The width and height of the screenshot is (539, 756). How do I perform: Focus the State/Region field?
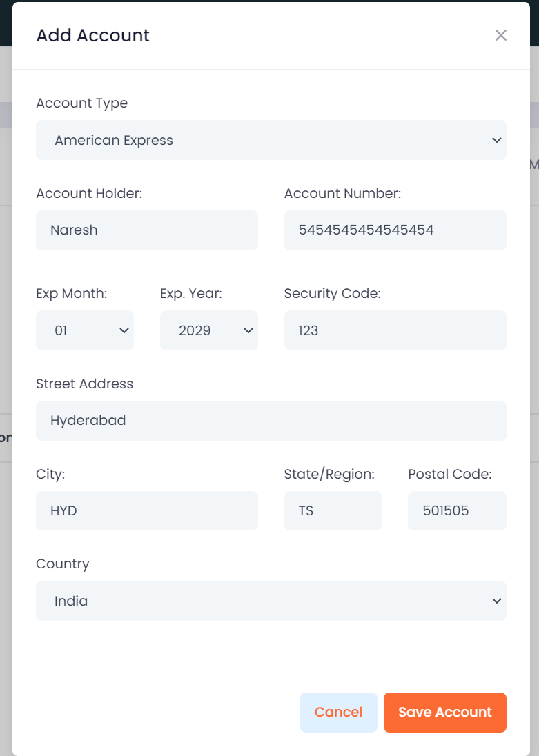click(x=333, y=510)
